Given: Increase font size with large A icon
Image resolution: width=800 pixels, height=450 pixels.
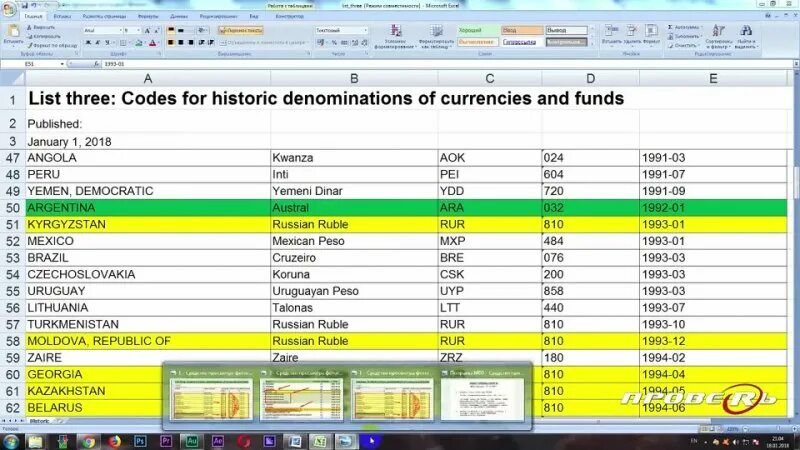Looking at the screenshot, I should coord(147,31).
